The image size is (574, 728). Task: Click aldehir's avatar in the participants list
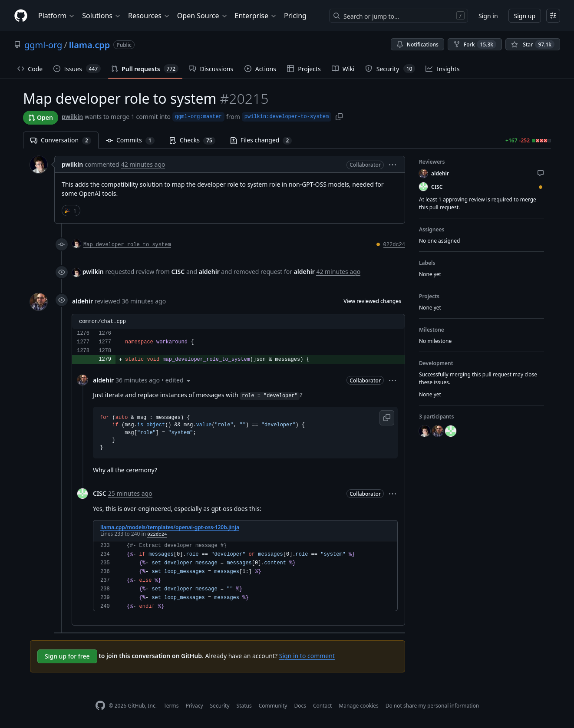[x=438, y=431]
